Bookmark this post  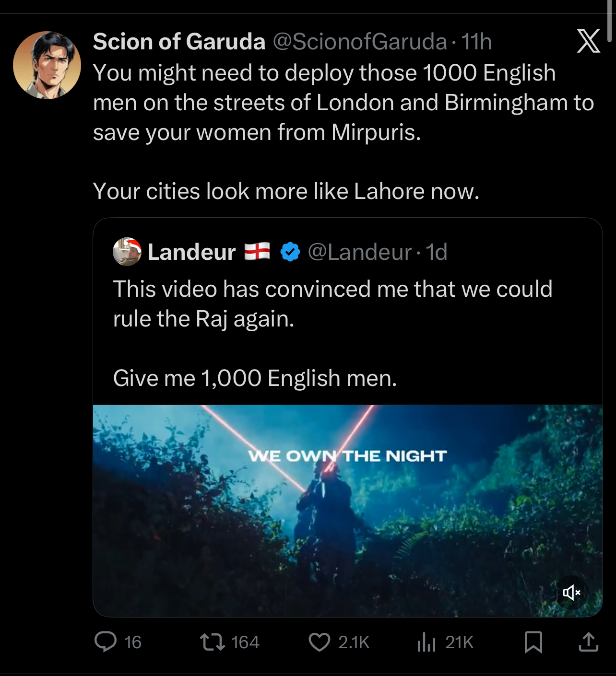click(x=533, y=642)
